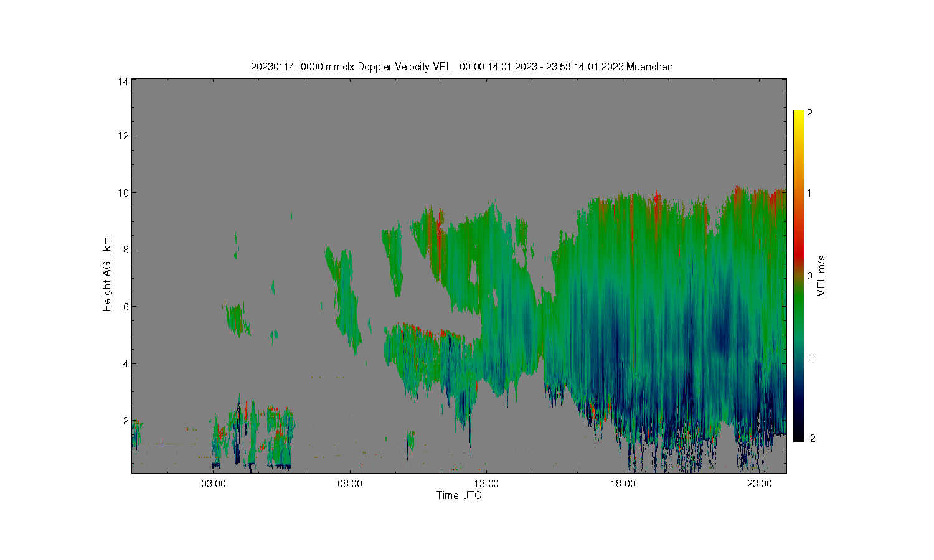Image resolution: width=934 pixels, height=560 pixels.
Task: Click the '03:00' time tick label
Action: (x=213, y=483)
